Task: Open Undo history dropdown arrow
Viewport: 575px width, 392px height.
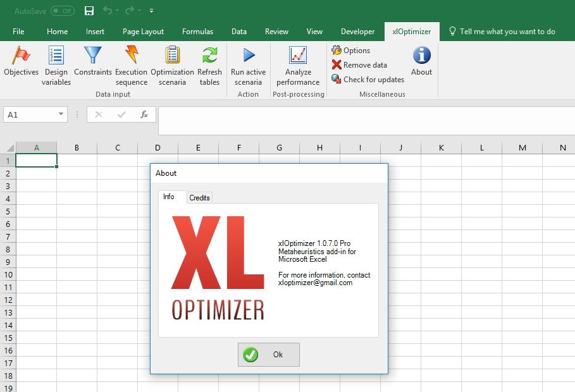Action: [x=118, y=10]
